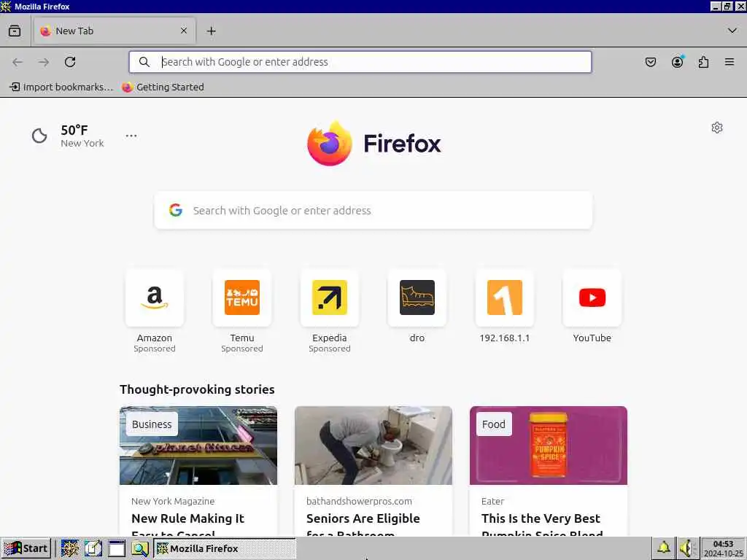
Task: Click the Google G icon
Action: pos(176,210)
